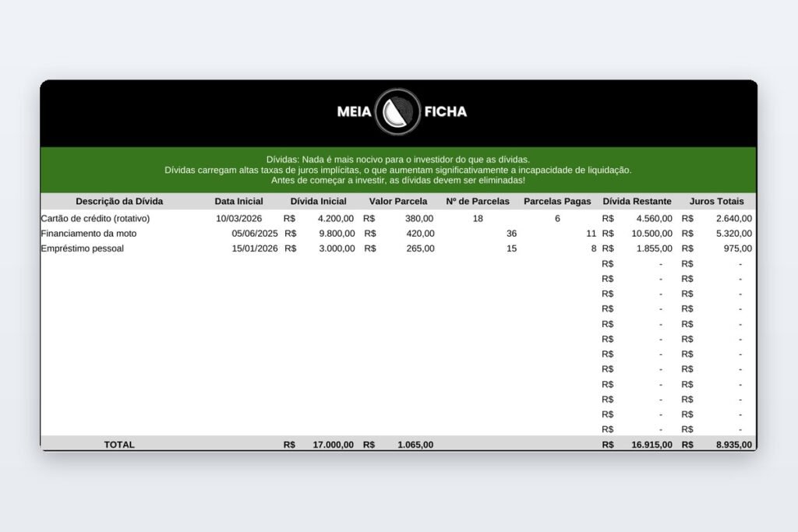The image size is (798, 532).
Task: Click the installment value 265,00
Action: 420,248
